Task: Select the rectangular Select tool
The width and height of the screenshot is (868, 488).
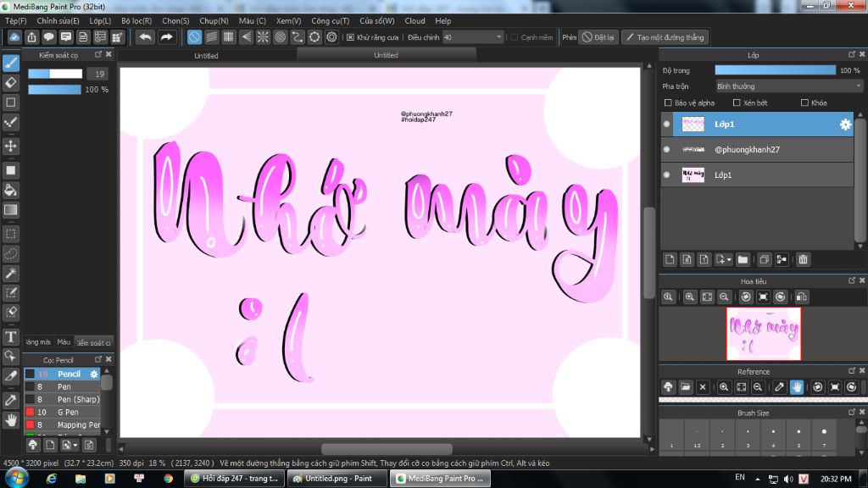Action: coord(10,234)
